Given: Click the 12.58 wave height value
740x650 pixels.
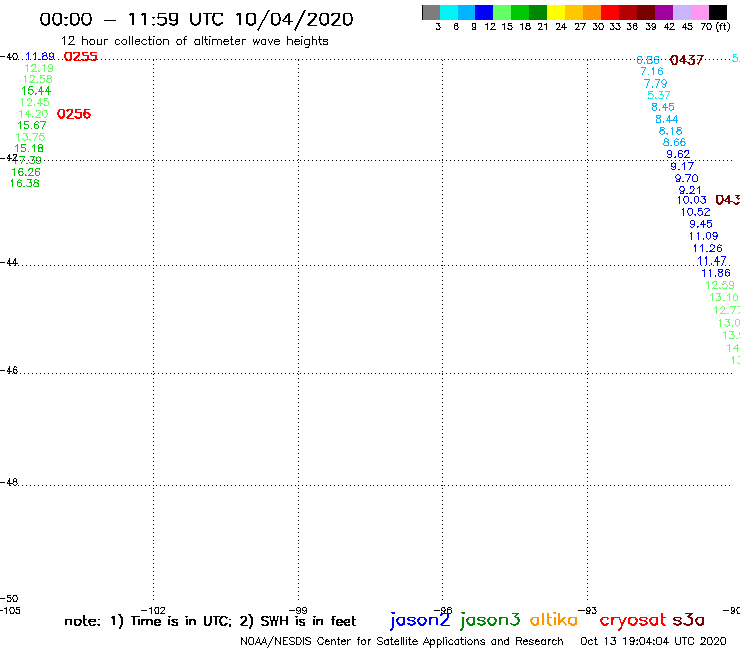Looking at the screenshot, I should [x=37, y=79].
